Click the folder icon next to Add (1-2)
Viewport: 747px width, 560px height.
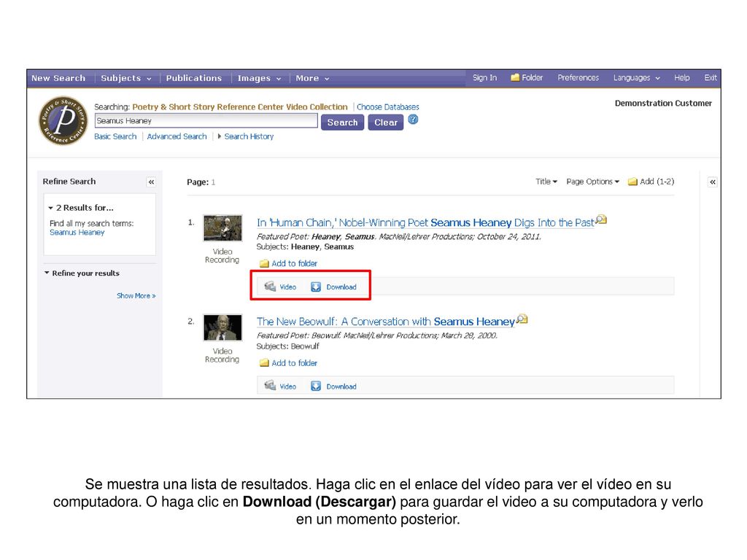point(632,182)
